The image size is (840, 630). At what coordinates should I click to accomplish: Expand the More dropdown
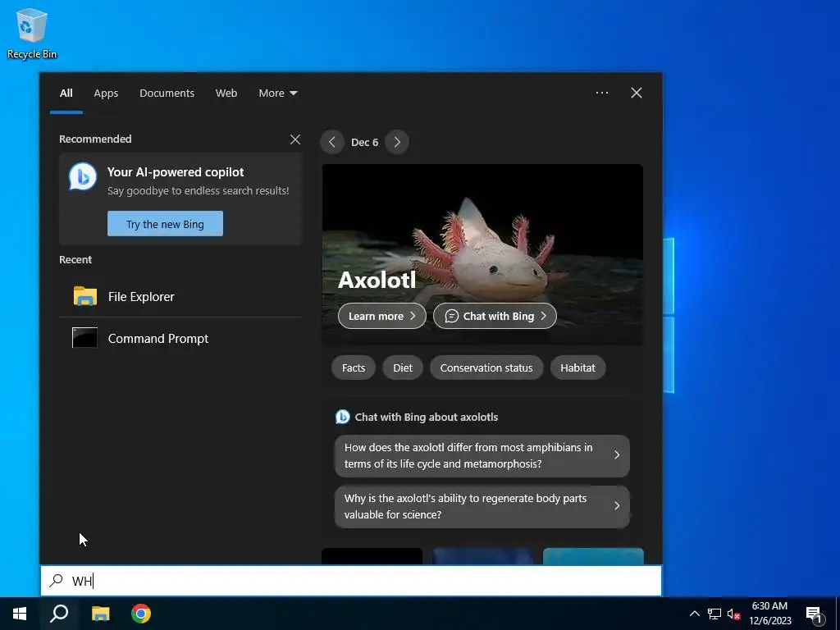(277, 94)
